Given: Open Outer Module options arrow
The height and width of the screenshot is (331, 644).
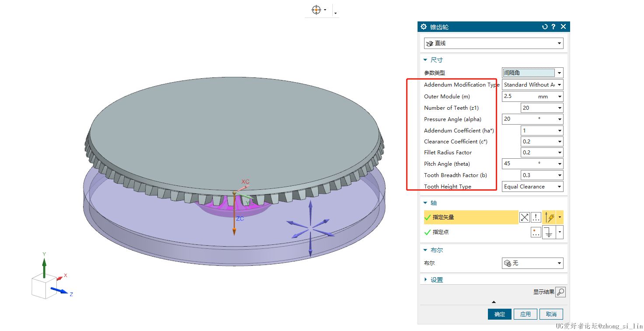Looking at the screenshot, I should (x=560, y=97).
